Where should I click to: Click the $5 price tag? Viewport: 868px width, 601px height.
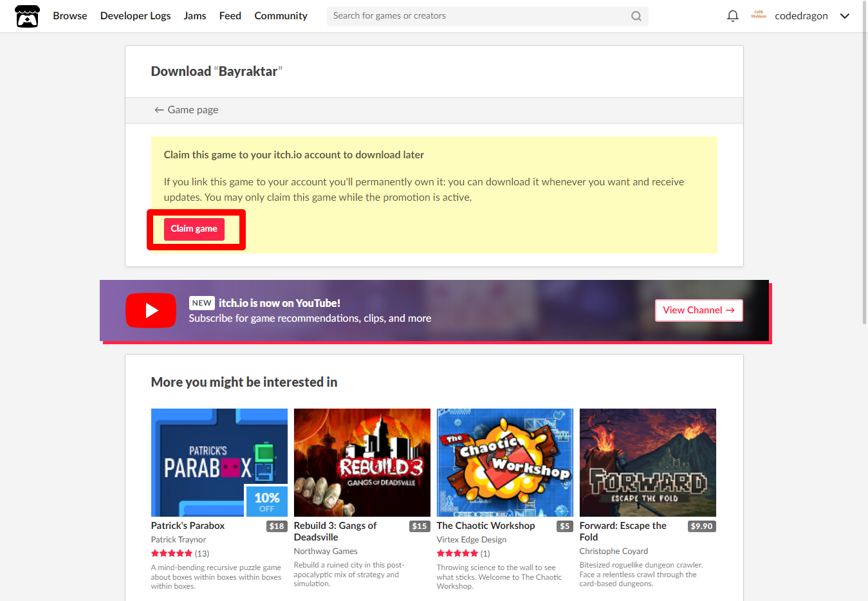[565, 526]
